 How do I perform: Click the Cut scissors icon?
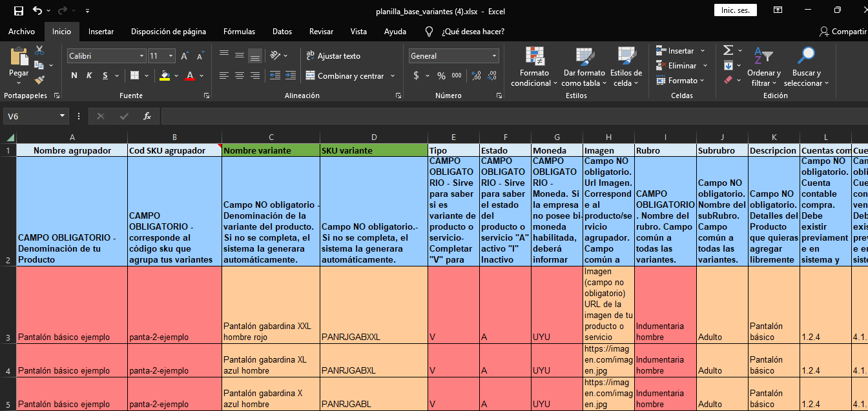tap(39, 50)
